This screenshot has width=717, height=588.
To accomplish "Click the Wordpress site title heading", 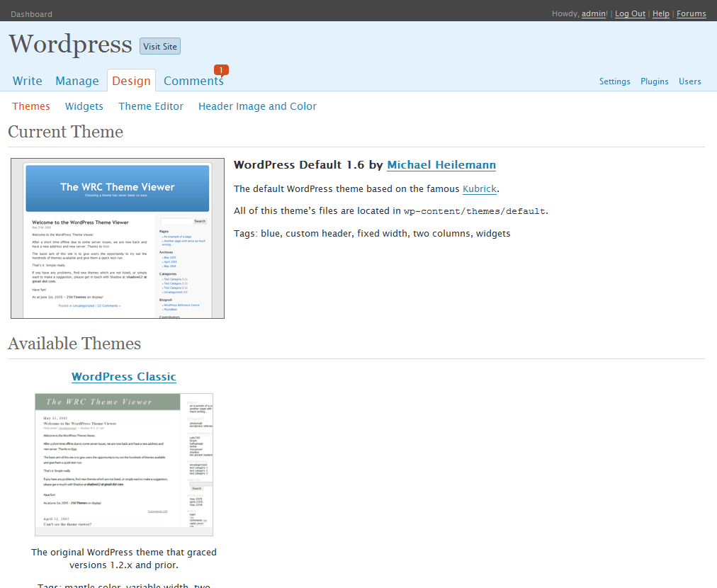I will 70,45.
